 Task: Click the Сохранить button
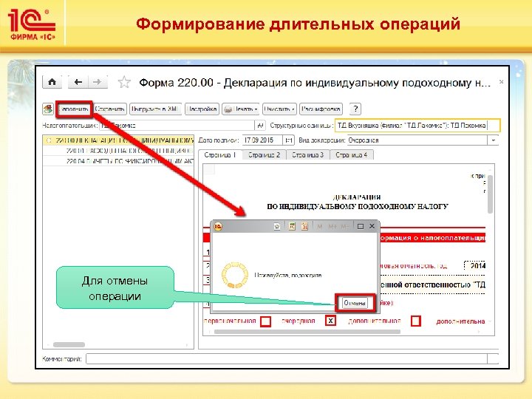coord(110,109)
